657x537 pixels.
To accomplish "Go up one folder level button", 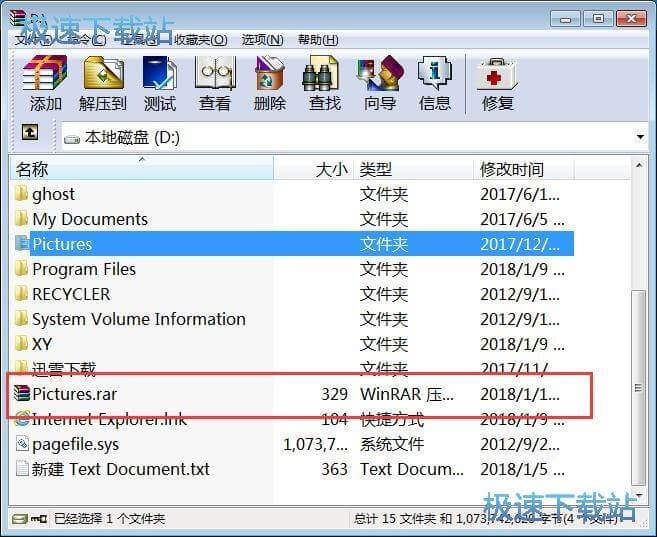I will (x=30, y=133).
